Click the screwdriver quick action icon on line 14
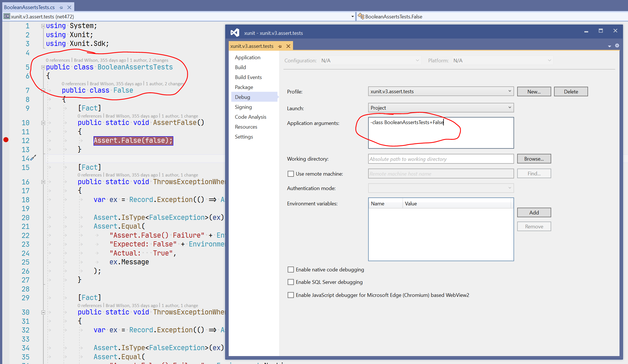 [x=33, y=157]
